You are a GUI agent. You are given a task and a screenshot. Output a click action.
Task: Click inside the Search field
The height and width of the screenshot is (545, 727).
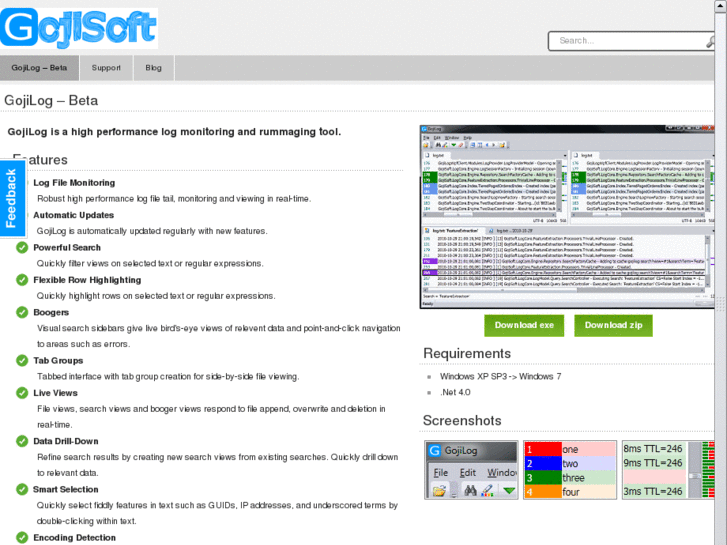[x=631, y=41]
